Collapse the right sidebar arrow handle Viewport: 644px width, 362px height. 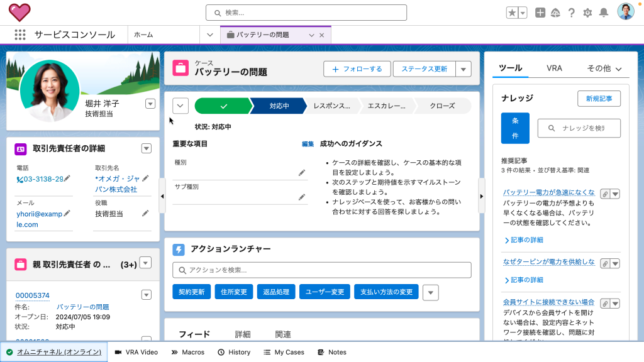coord(482,196)
